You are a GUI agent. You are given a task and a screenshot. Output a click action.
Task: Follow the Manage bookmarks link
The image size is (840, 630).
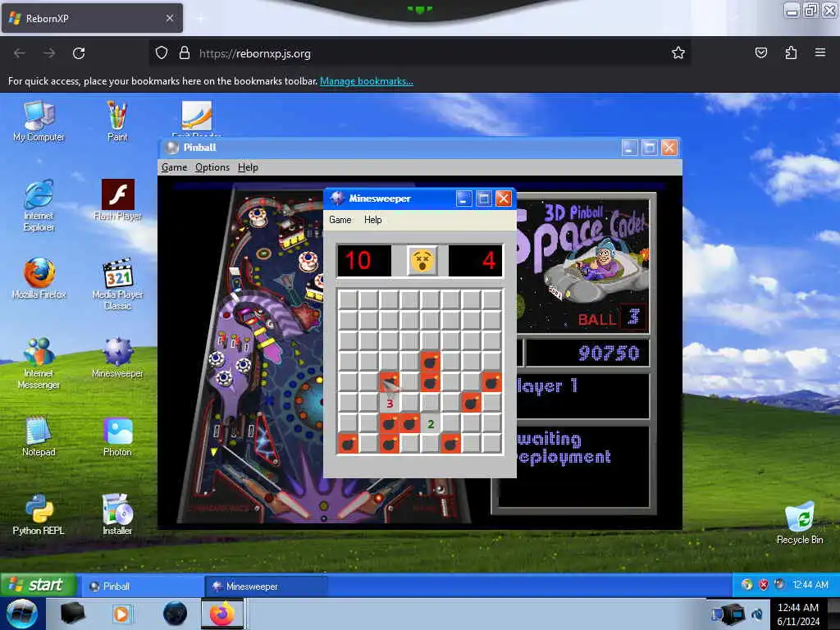coord(367,81)
